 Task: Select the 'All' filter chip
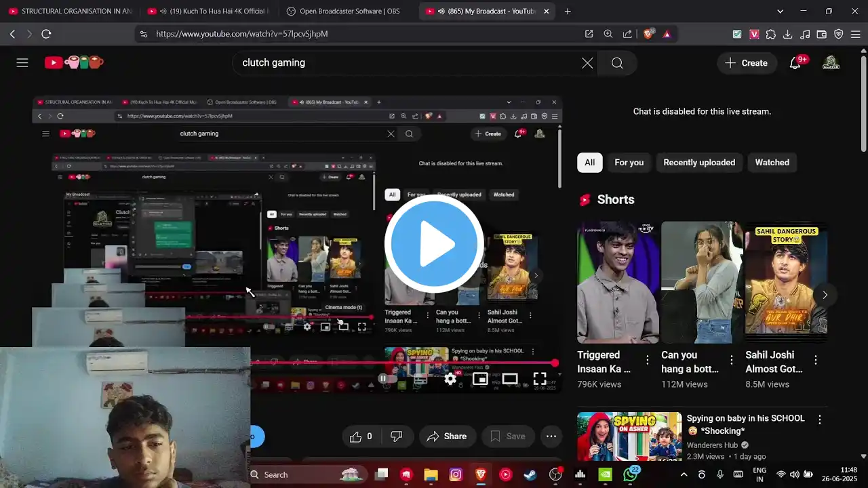click(x=590, y=163)
